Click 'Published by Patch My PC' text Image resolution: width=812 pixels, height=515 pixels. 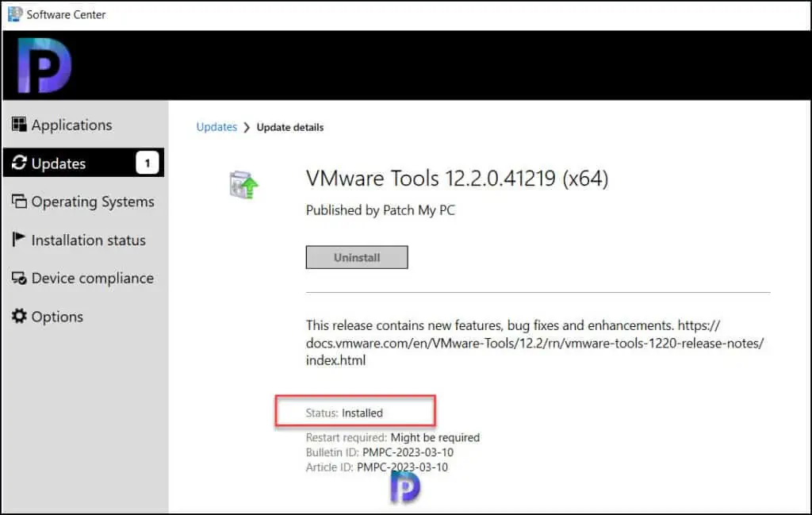(381, 210)
